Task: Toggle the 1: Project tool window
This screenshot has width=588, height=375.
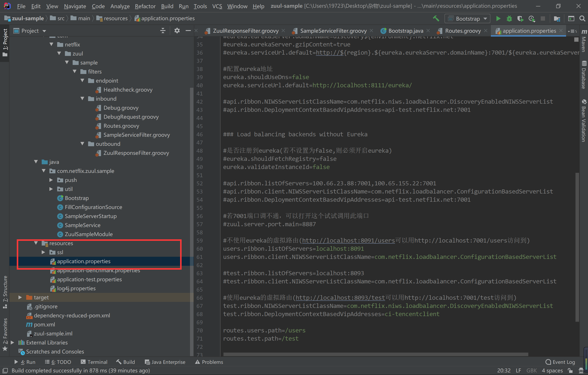Action: tap(5, 43)
